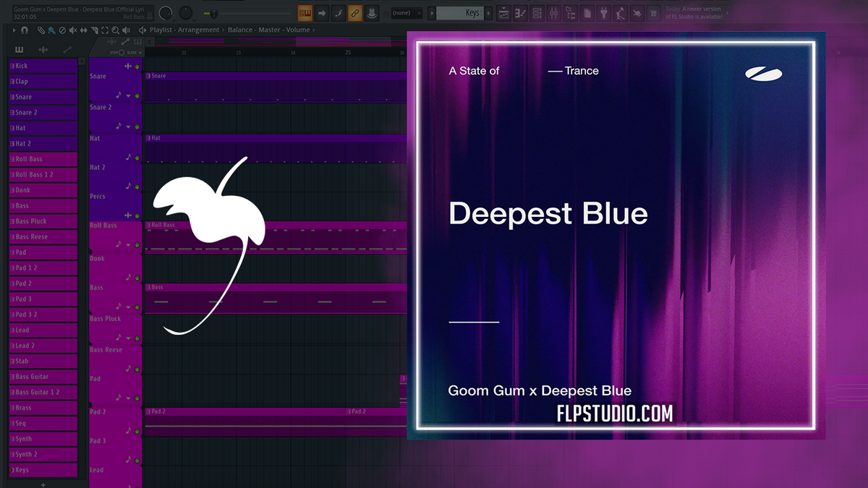The image size is (868, 488).
Task: Open the Channel rack from the toolbar
Action: (x=537, y=12)
